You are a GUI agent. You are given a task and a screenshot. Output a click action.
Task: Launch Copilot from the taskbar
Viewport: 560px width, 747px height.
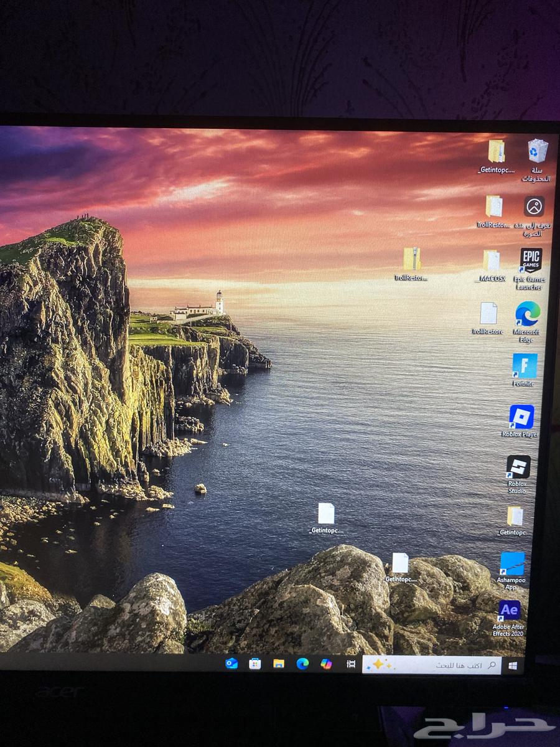326,664
